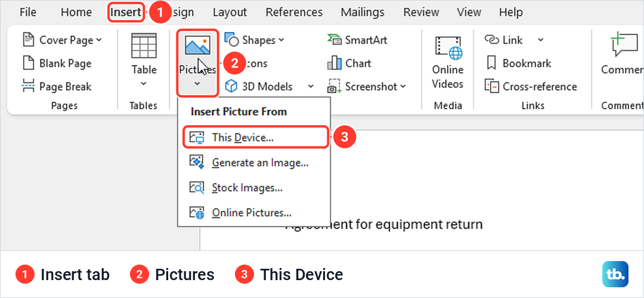Go to the Review tab
644x298 pixels.
coord(421,13)
